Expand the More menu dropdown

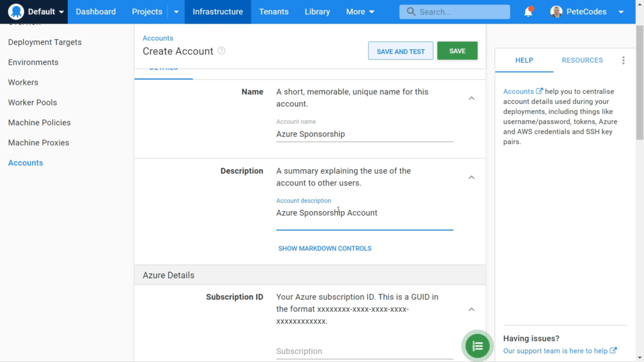(x=360, y=11)
